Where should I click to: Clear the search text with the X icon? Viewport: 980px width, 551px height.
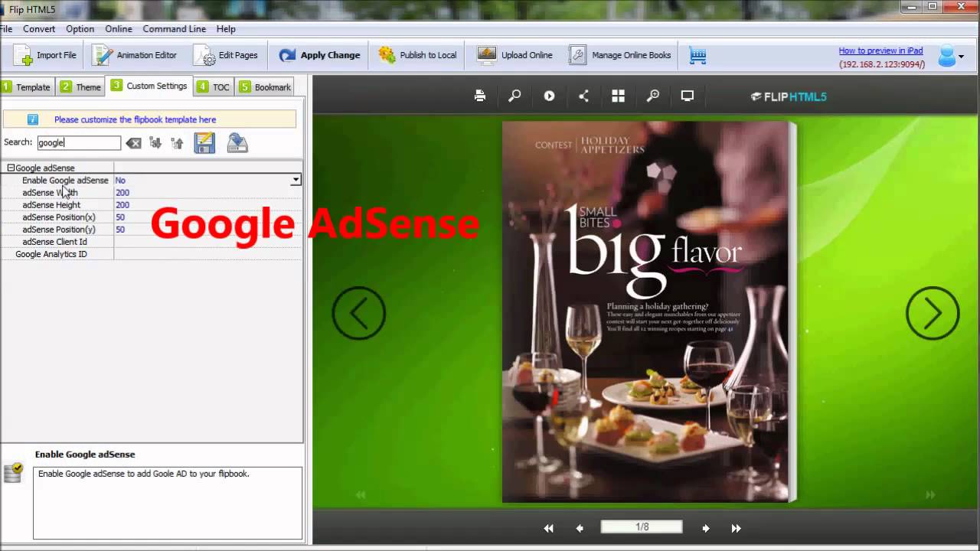133,143
